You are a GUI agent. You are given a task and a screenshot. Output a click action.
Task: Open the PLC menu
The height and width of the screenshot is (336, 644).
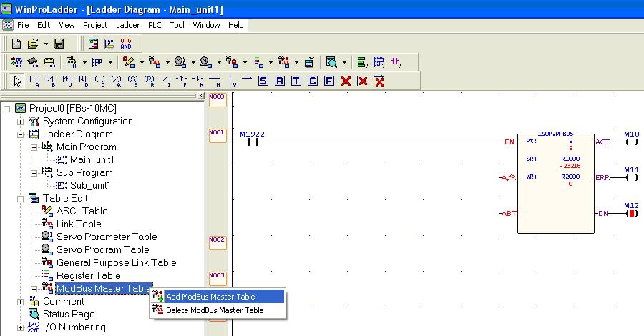[155, 25]
